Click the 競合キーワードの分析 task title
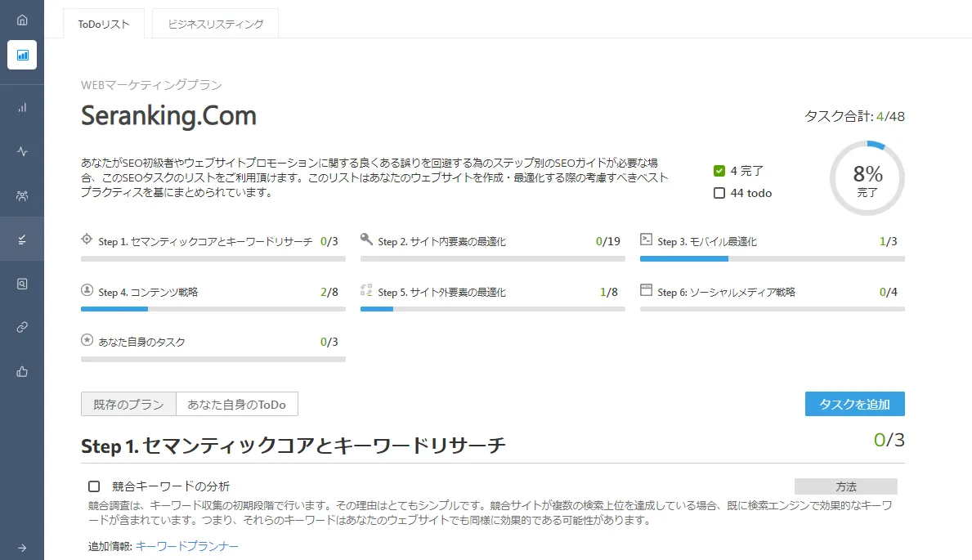This screenshot has width=972, height=560. [x=171, y=486]
